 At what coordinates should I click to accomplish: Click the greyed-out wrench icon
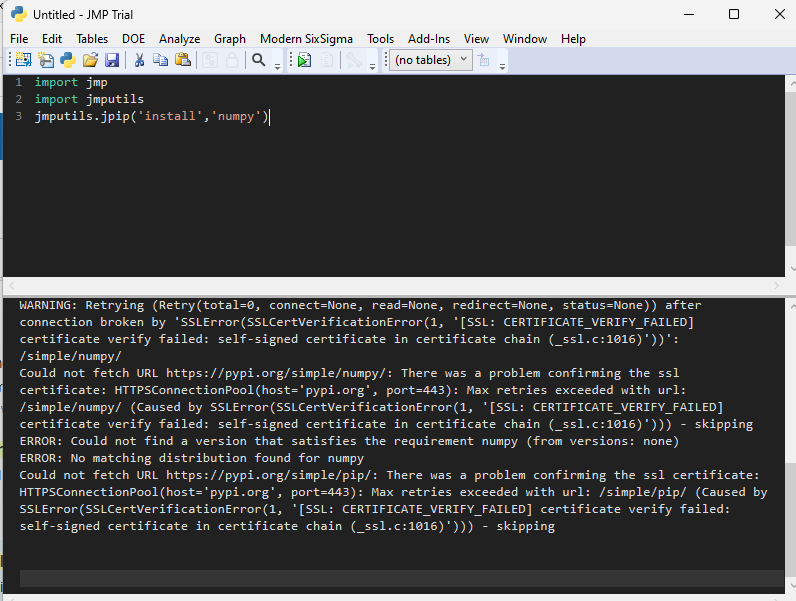[354, 60]
